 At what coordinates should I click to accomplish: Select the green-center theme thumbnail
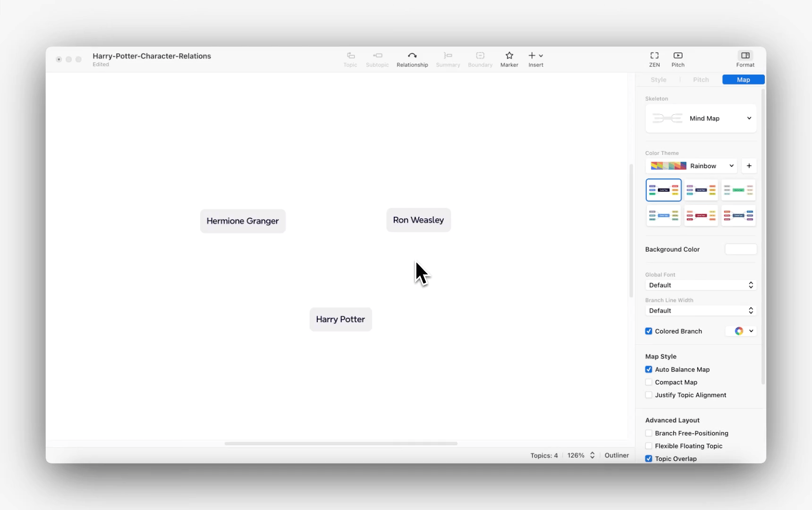(x=738, y=190)
